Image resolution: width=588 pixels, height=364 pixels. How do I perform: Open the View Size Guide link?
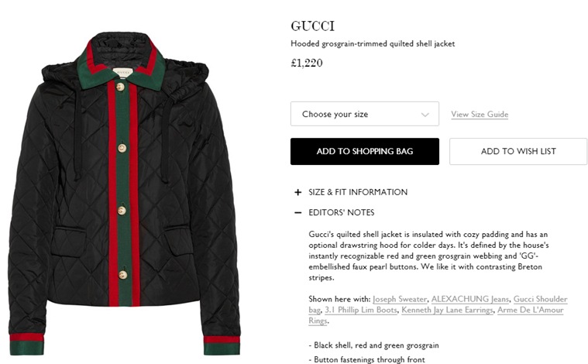[x=480, y=115]
